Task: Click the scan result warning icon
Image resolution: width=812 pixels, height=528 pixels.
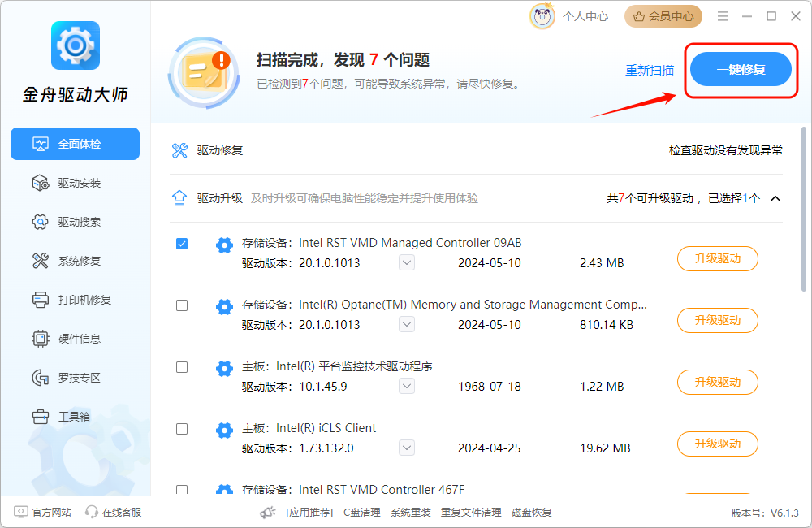Action: pos(204,72)
